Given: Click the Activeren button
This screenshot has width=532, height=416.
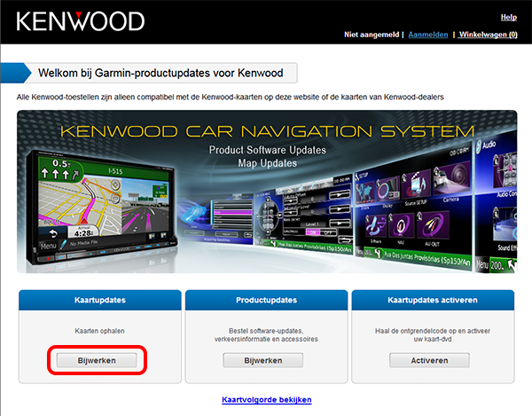Looking at the screenshot, I should [x=429, y=360].
